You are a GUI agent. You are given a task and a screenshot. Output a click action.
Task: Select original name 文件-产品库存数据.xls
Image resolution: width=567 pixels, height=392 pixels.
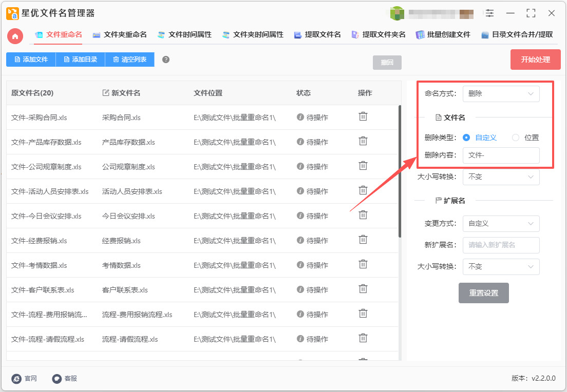point(46,142)
